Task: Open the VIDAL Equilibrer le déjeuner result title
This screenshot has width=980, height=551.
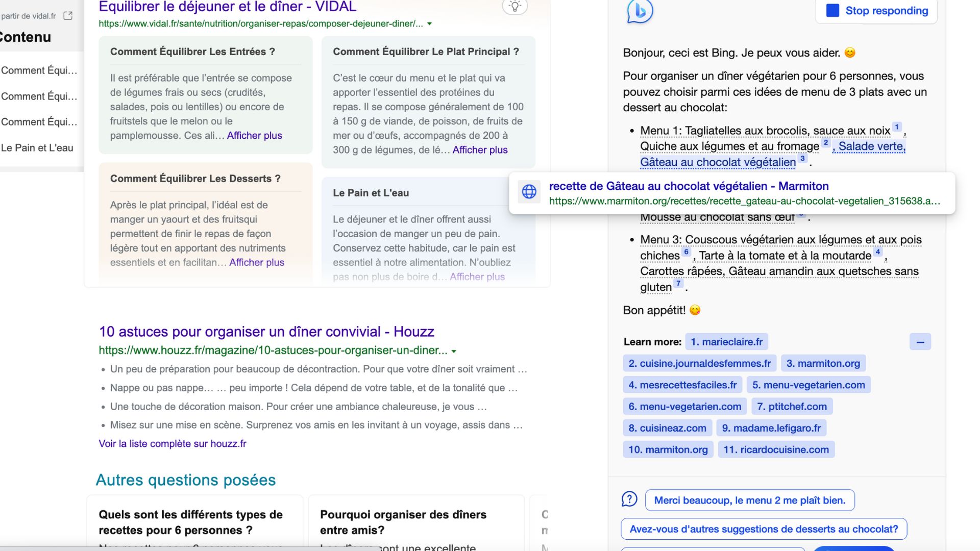Action: (228, 7)
